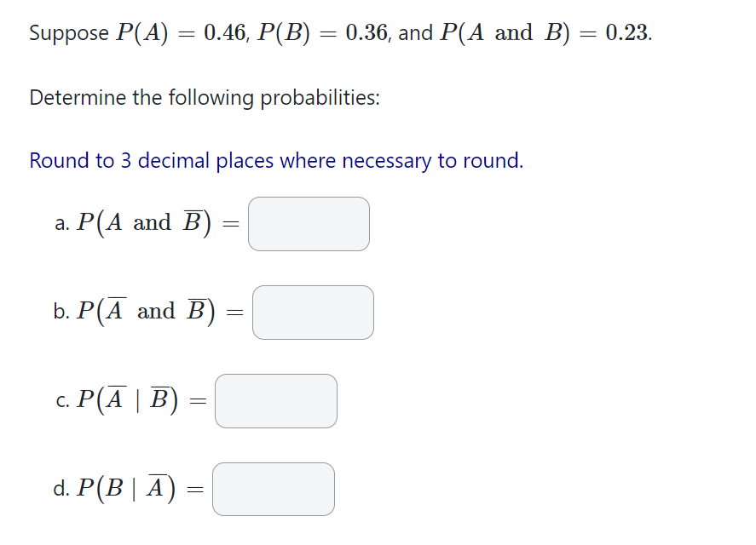Click inside the empty box for question d

pyautogui.click(x=274, y=489)
